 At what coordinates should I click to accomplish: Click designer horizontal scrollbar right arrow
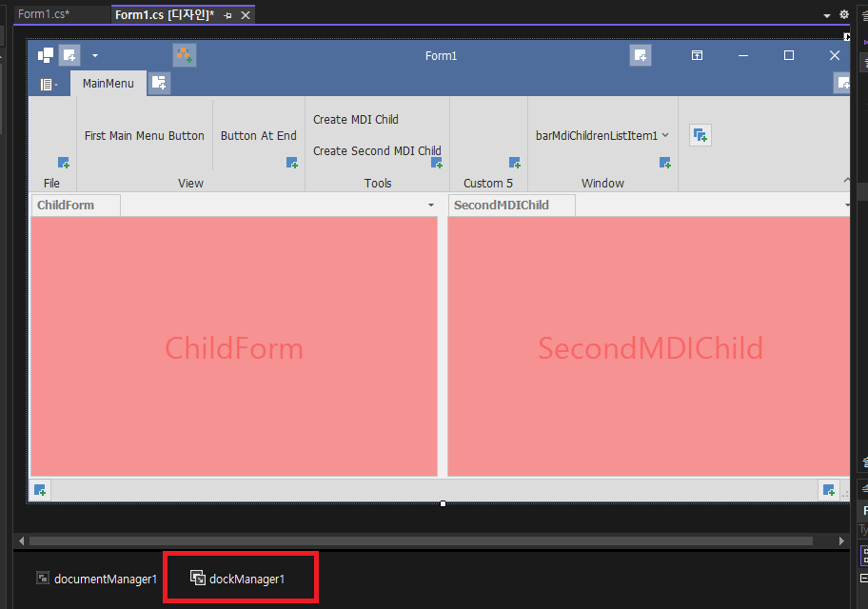[x=841, y=540]
